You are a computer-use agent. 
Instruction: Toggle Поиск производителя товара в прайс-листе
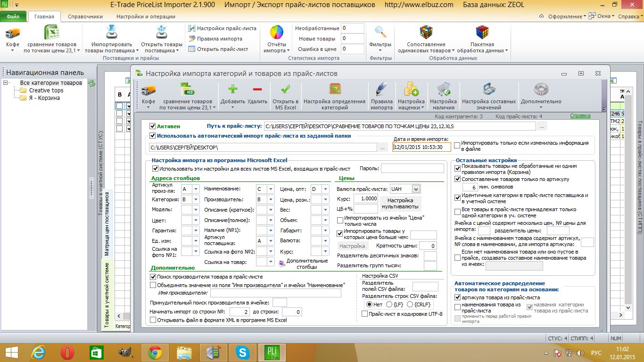coord(153,277)
